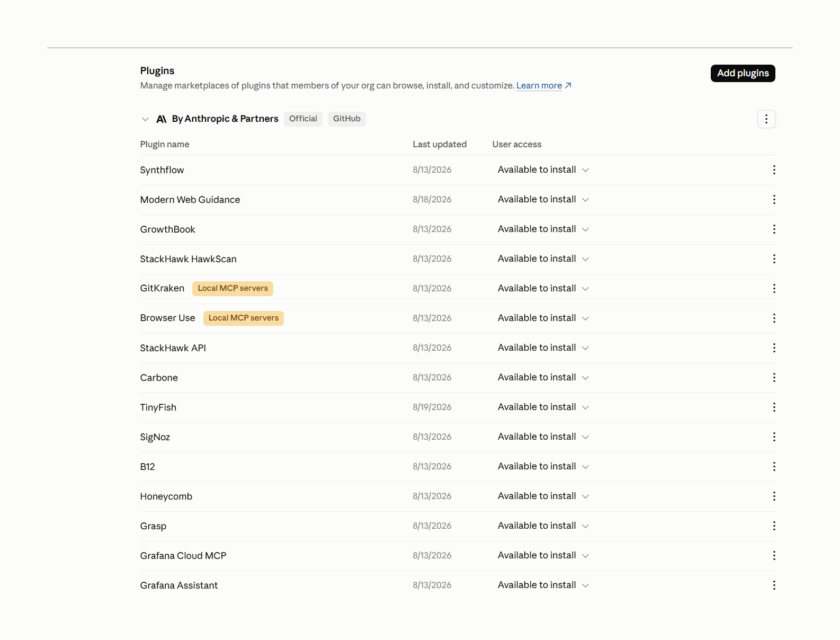Select the Browser Use plugin name
This screenshot has width=840, height=640.
(x=168, y=318)
